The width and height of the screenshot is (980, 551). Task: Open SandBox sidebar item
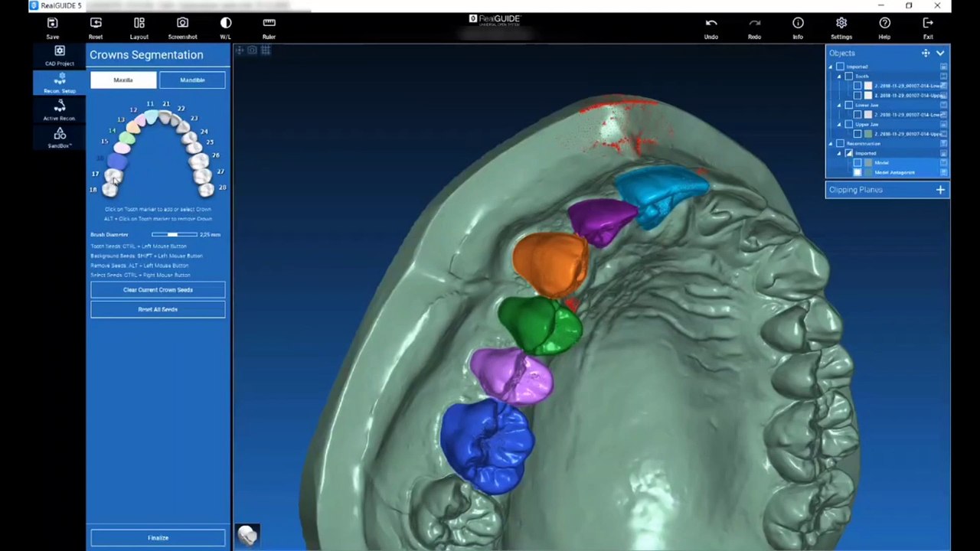(60, 139)
